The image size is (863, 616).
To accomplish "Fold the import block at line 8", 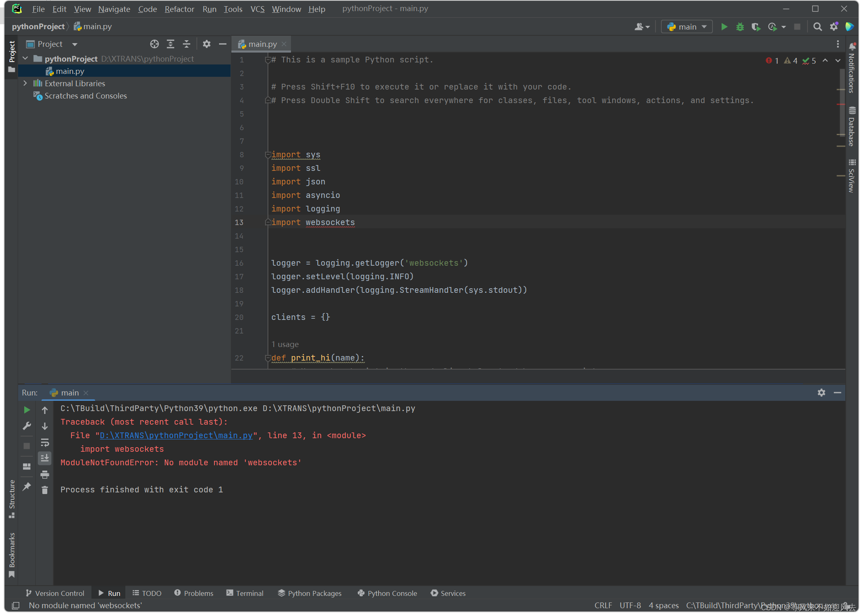I will 268,154.
